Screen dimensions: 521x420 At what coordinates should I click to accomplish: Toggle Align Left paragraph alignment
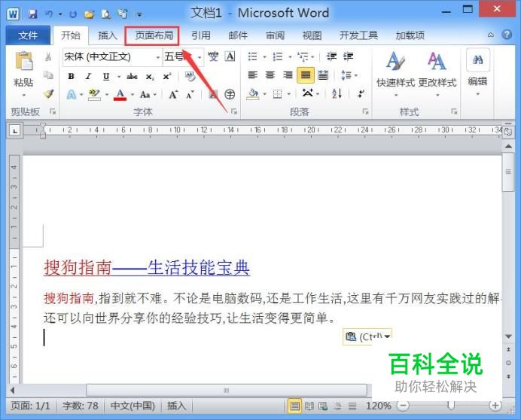[253, 75]
